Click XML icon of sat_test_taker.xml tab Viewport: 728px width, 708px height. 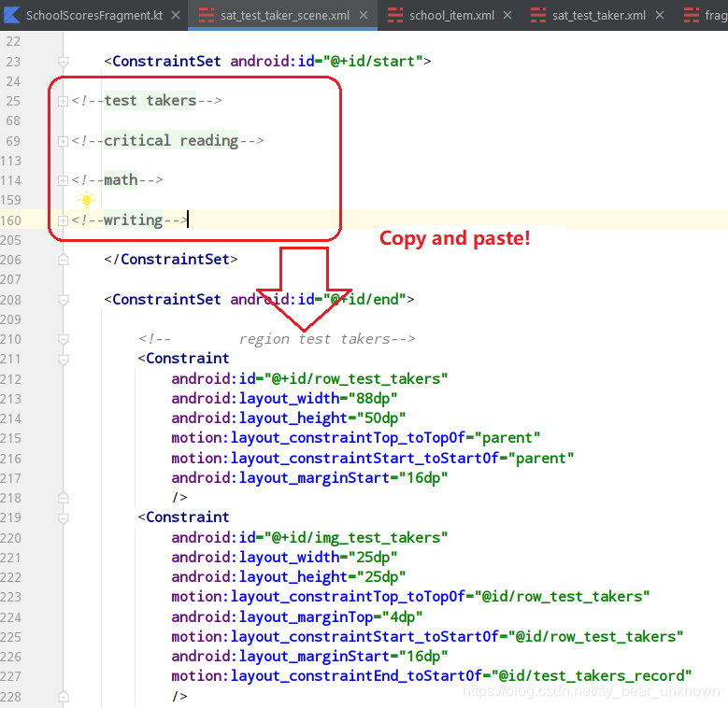point(538,15)
